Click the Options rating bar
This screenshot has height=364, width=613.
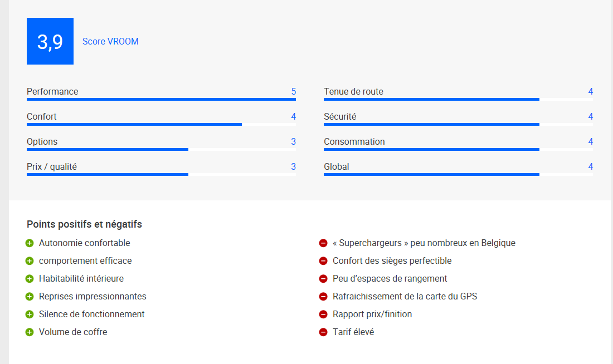161,149
